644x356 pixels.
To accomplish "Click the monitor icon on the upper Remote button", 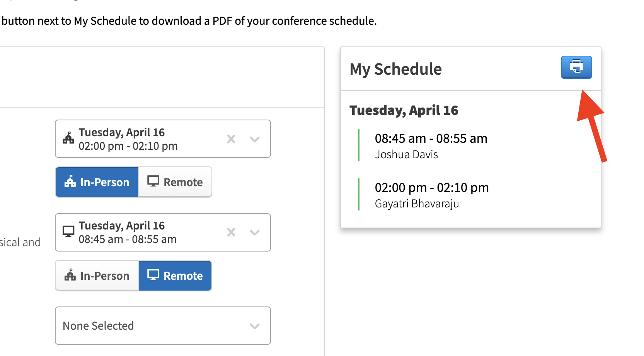I will pos(153,181).
